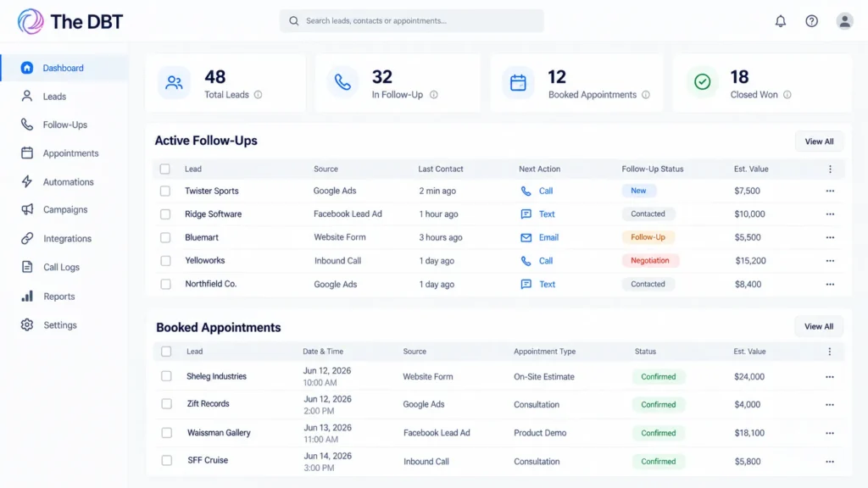Viewport: 868px width, 488px height.
Task: Click Call action for Yelloworks
Action: tap(537, 261)
